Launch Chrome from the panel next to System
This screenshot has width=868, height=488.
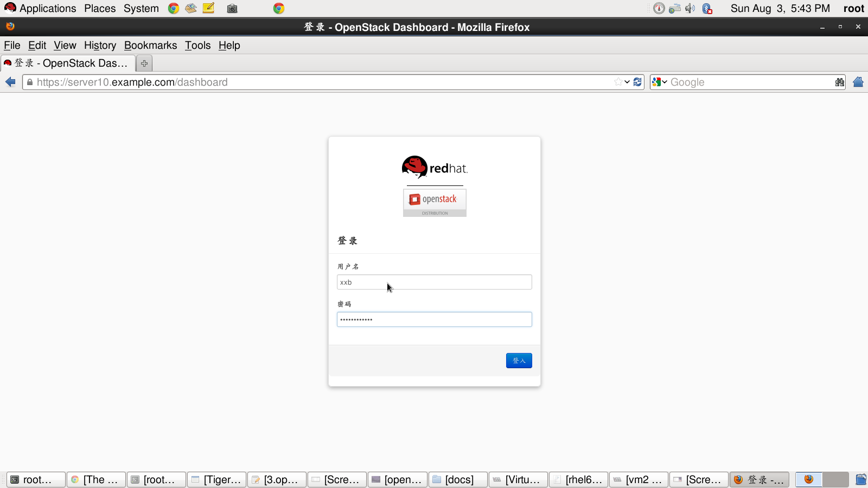coord(174,8)
